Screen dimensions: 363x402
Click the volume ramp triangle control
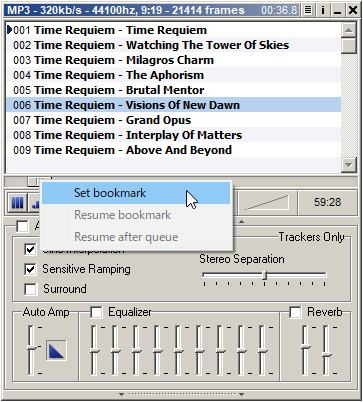[267, 202]
